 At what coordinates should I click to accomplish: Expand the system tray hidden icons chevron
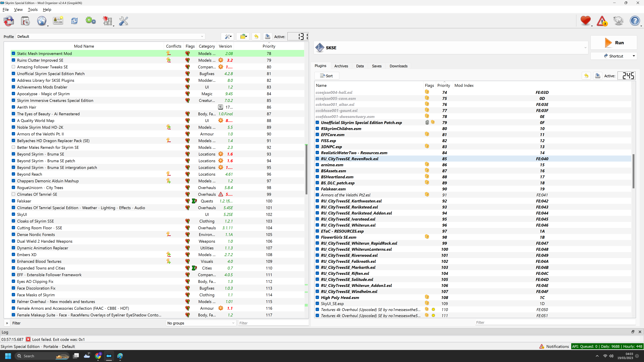597,356
